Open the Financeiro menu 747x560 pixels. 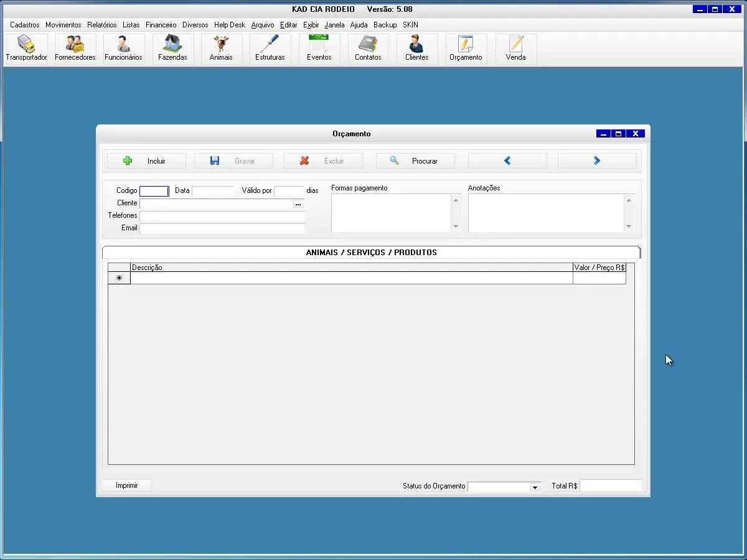pyautogui.click(x=161, y=25)
